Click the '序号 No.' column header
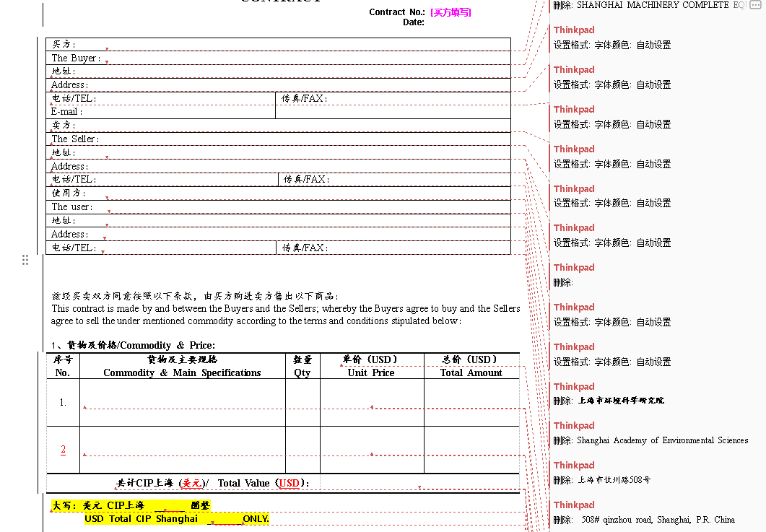This screenshot has height=532, width=766. pyautogui.click(x=63, y=366)
